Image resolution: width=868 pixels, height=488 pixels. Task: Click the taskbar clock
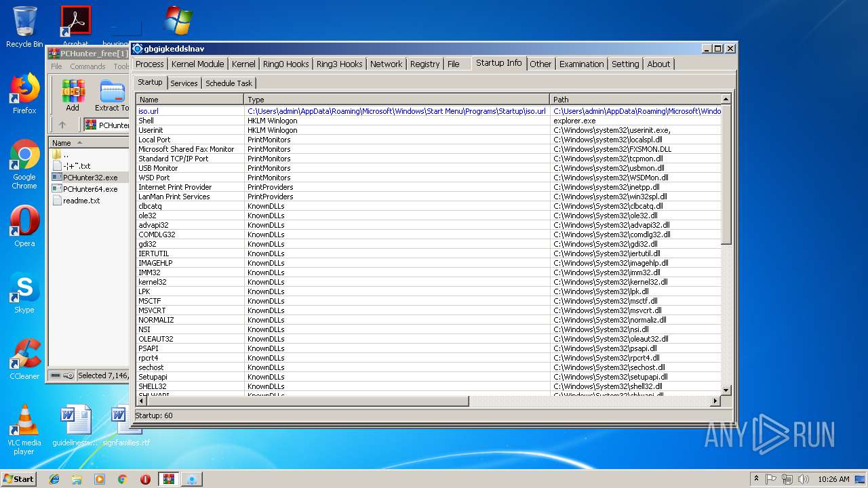833,479
